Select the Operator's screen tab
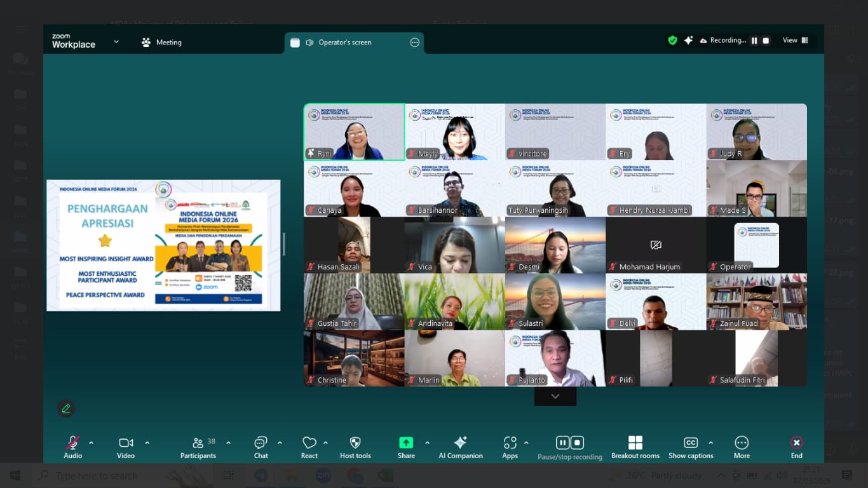 (x=344, y=43)
